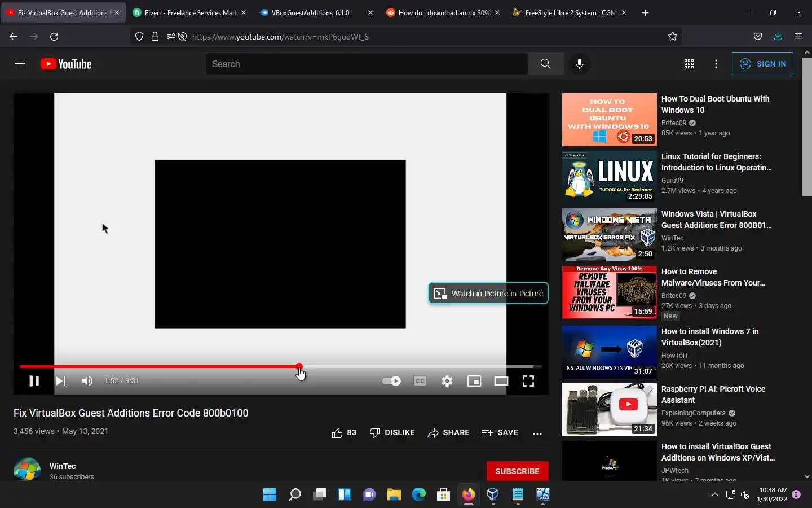The width and height of the screenshot is (812, 508).
Task: Switch to the rtx 3090 Reddit tab
Action: coord(443,12)
